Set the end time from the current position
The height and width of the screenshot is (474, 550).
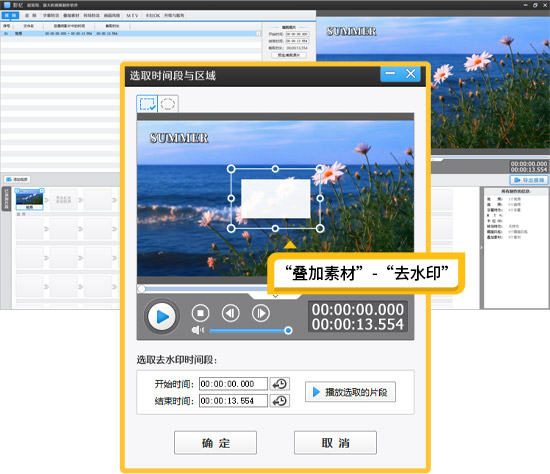coord(280,401)
